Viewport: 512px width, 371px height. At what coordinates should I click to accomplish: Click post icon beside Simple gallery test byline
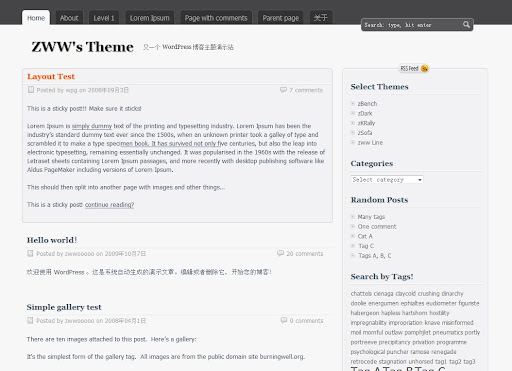[x=30, y=320]
